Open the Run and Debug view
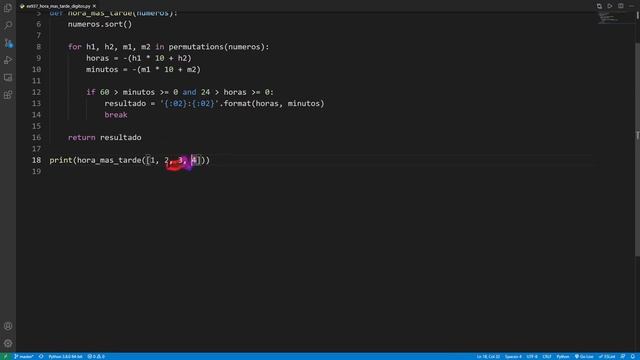This screenshot has height=360, width=640. pos(8,60)
